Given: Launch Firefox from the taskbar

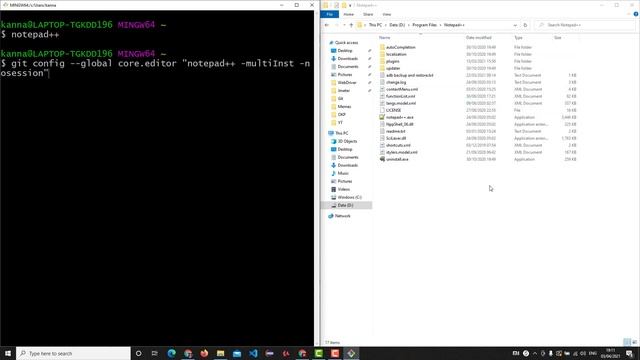Looking at the screenshot, I should [204, 353].
